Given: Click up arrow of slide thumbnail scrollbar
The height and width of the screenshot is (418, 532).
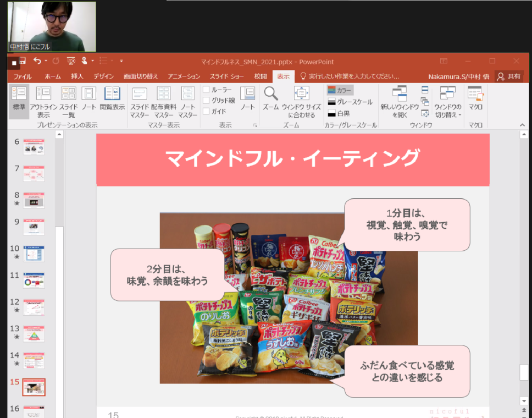Looking at the screenshot, I should [x=59, y=134].
